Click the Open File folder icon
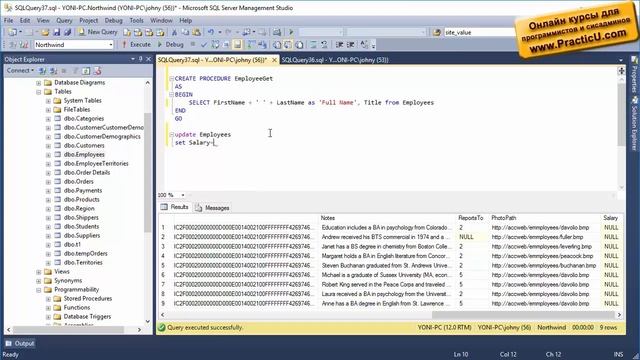 [45, 32]
